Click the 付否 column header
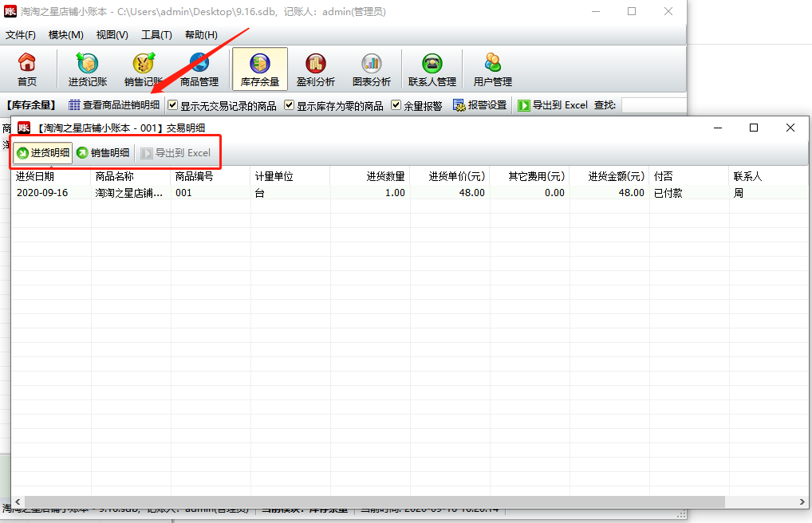This screenshot has width=812, height=523. [689, 176]
